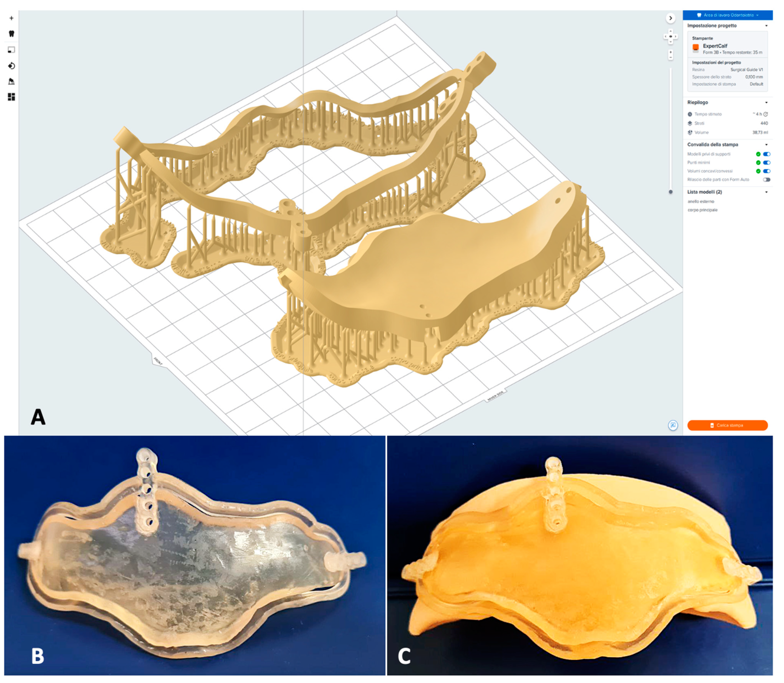This screenshot has height=683, width=784.
Task: Toggle the Punti minimi switch
Action: point(766,162)
